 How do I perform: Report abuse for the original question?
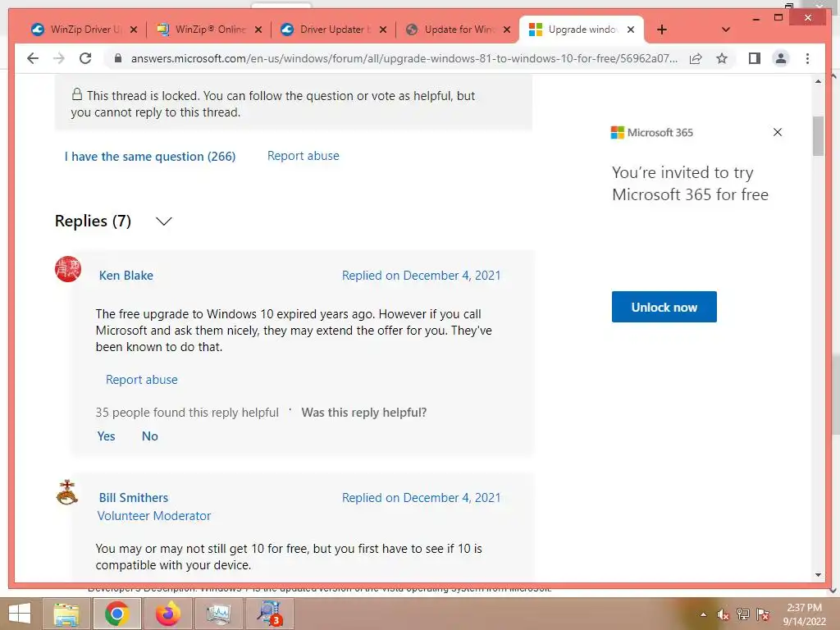pyautogui.click(x=304, y=156)
